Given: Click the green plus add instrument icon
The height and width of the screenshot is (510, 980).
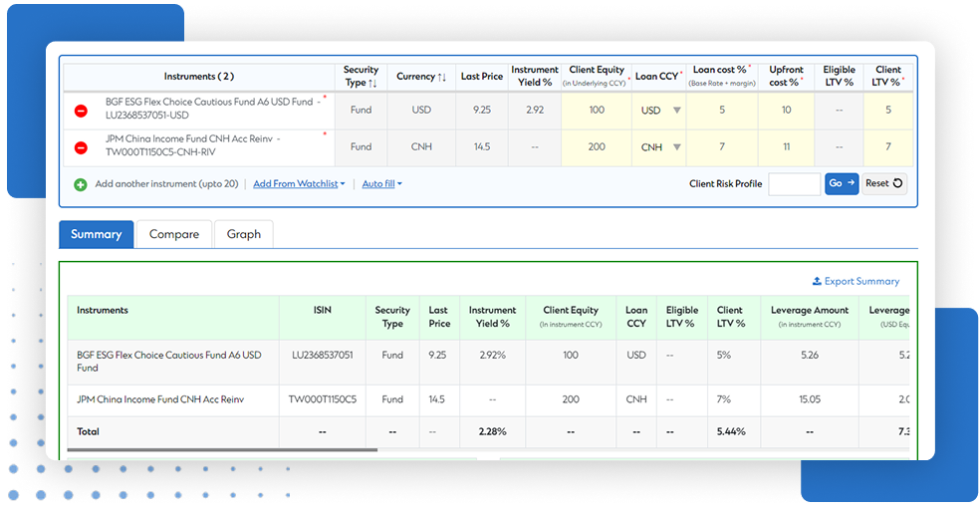Looking at the screenshot, I should [x=81, y=184].
